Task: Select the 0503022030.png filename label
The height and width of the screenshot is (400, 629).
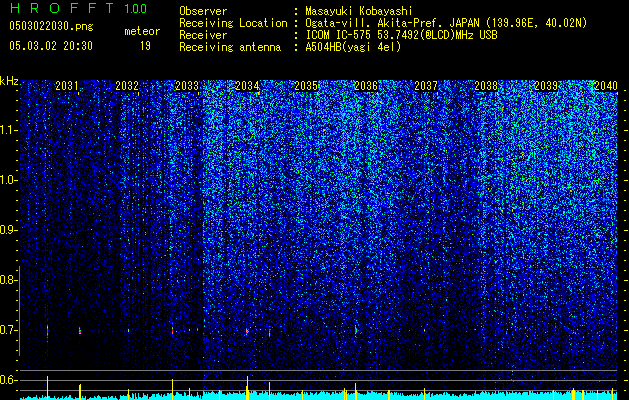Action: tap(51, 26)
